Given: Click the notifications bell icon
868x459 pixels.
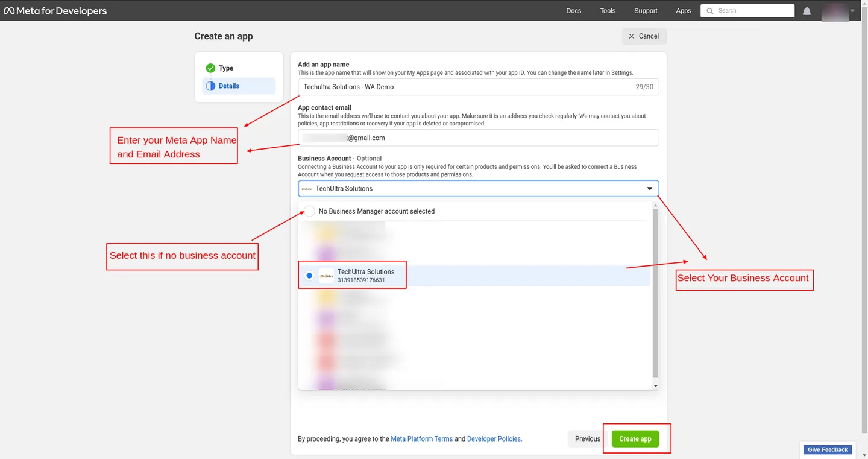Looking at the screenshot, I should point(807,11).
